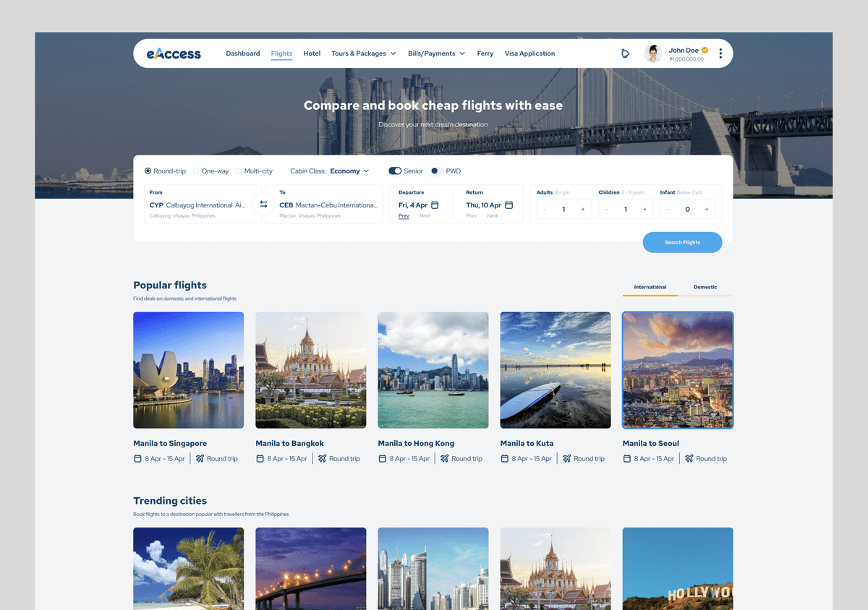Open the Bills/Payments dropdown
This screenshot has height=610, width=868.
pyautogui.click(x=436, y=53)
